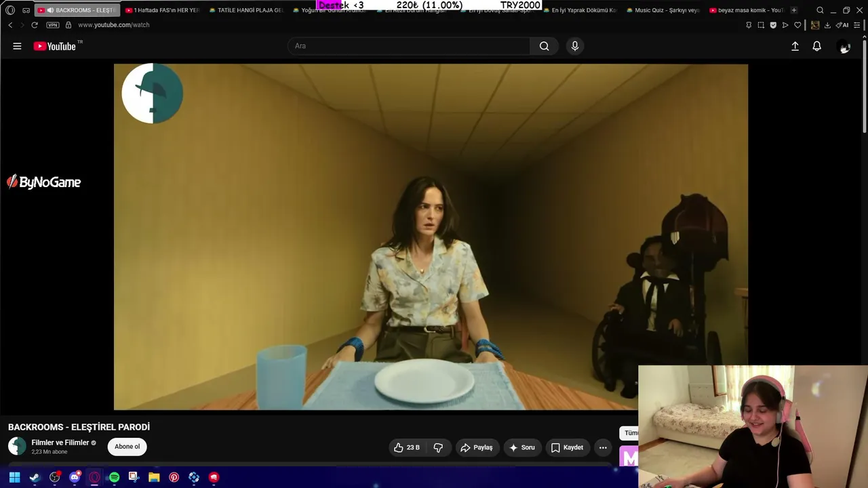Reload the page

35,25
